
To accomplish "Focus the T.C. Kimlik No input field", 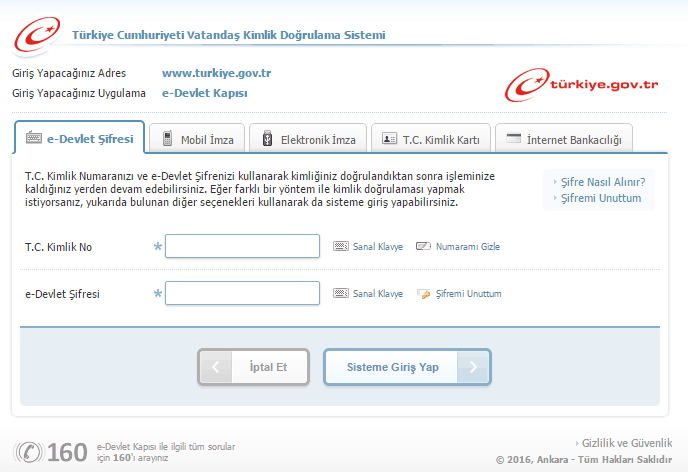I will [x=242, y=246].
